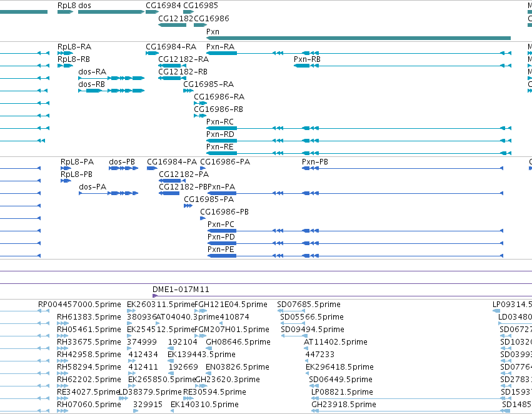This screenshot has width=532, height=414.
Task: Click the RH61383.5prime EST label
Action: click(89, 317)
